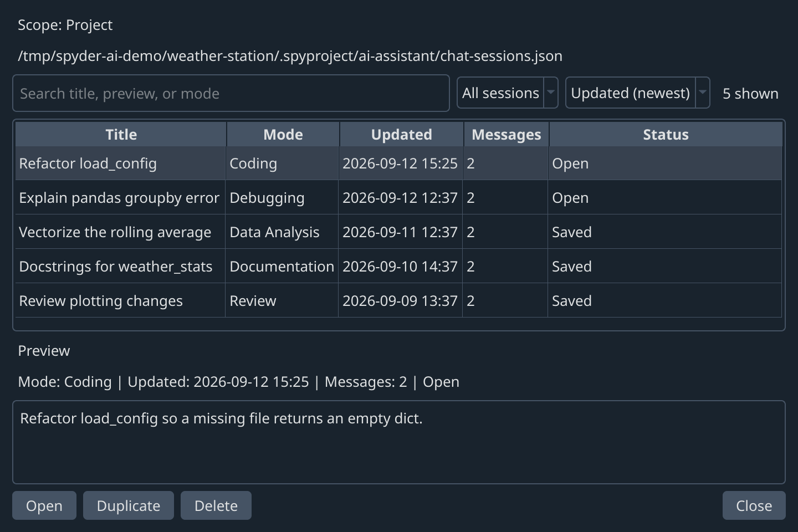Click Open status of Explain pandas row
This screenshot has width=798, height=532.
665,198
